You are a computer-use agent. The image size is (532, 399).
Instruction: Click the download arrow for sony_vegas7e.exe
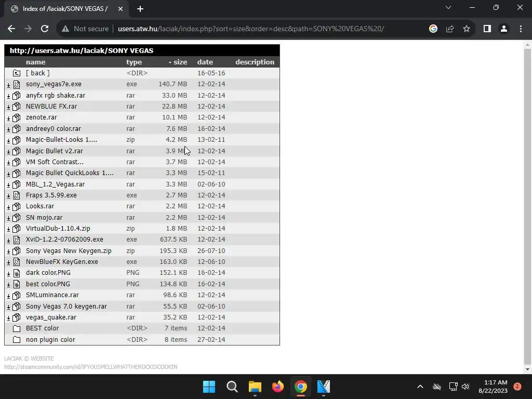click(x=8, y=85)
